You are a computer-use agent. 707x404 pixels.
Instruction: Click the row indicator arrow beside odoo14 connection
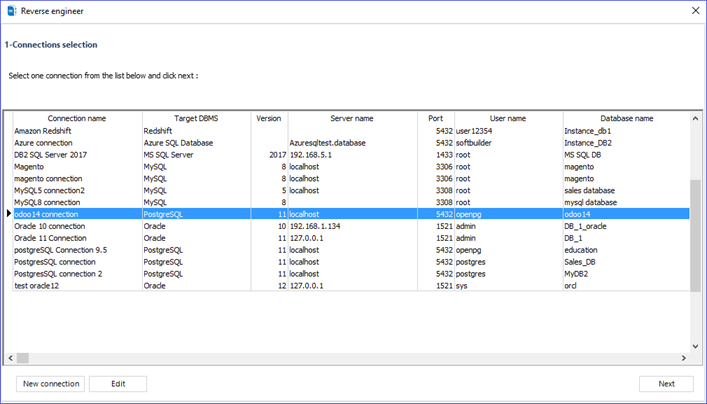click(x=9, y=214)
